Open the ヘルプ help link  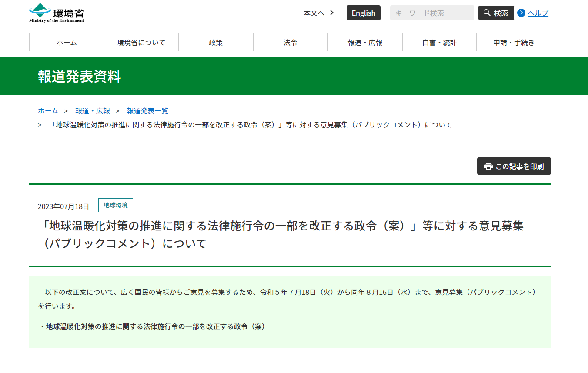[x=538, y=13]
